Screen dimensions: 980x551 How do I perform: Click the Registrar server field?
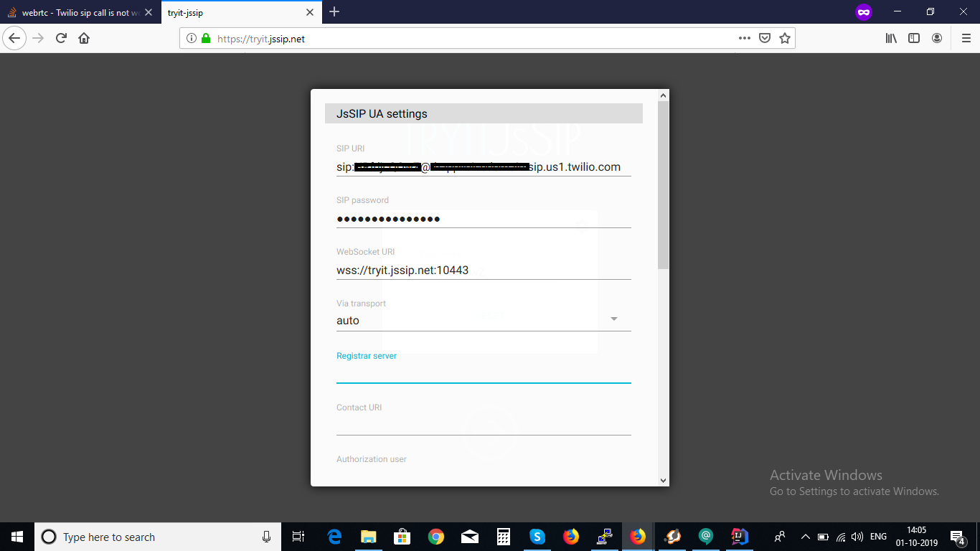(x=484, y=374)
